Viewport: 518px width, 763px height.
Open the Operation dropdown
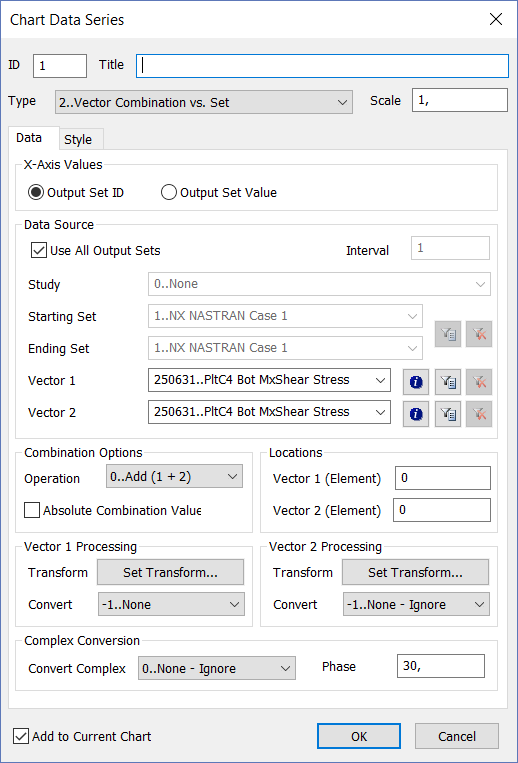point(174,476)
